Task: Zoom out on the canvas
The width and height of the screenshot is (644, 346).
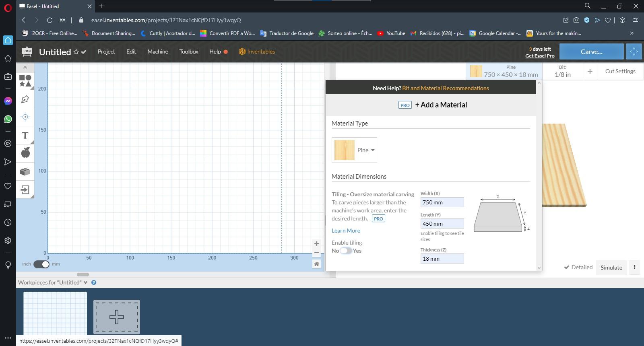Action: [x=316, y=253]
